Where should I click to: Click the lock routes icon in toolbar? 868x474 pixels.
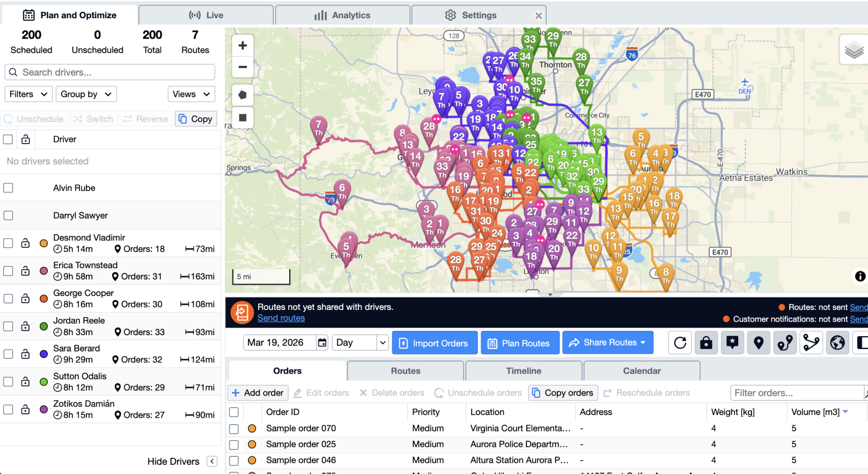(x=706, y=343)
